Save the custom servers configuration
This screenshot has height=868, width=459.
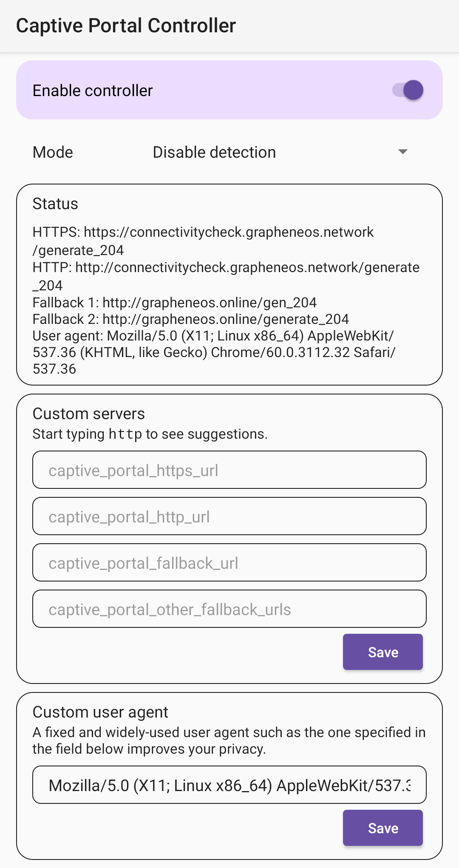click(382, 652)
